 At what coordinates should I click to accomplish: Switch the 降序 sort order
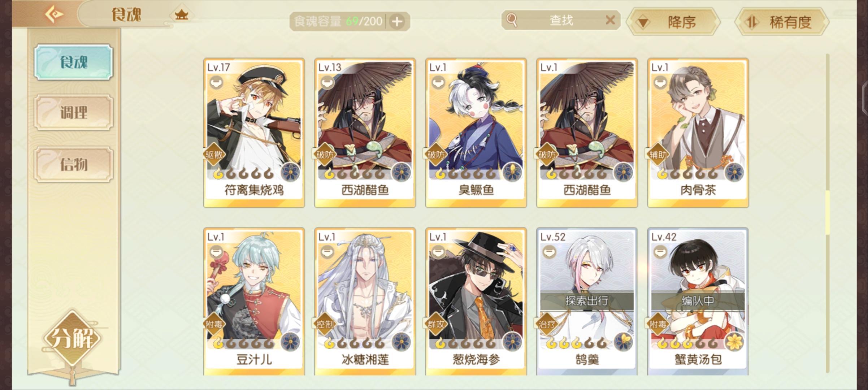[x=673, y=22]
